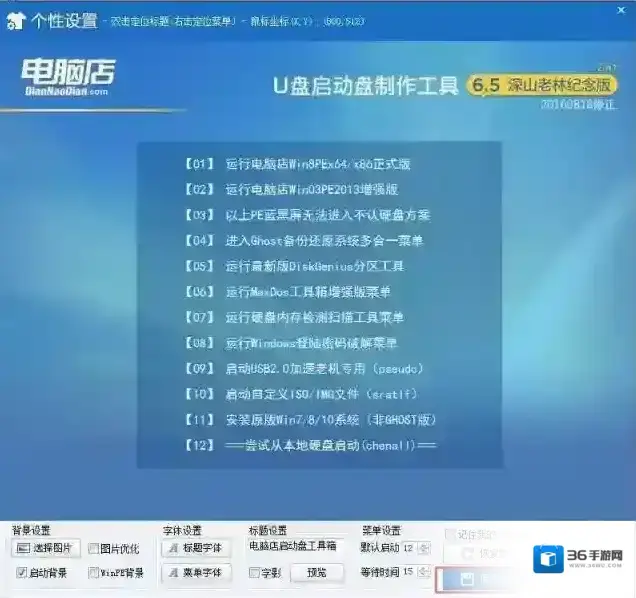Toggle the 字影 text shadow checkbox
The height and width of the screenshot is (598, 636).
coord(254,572)
